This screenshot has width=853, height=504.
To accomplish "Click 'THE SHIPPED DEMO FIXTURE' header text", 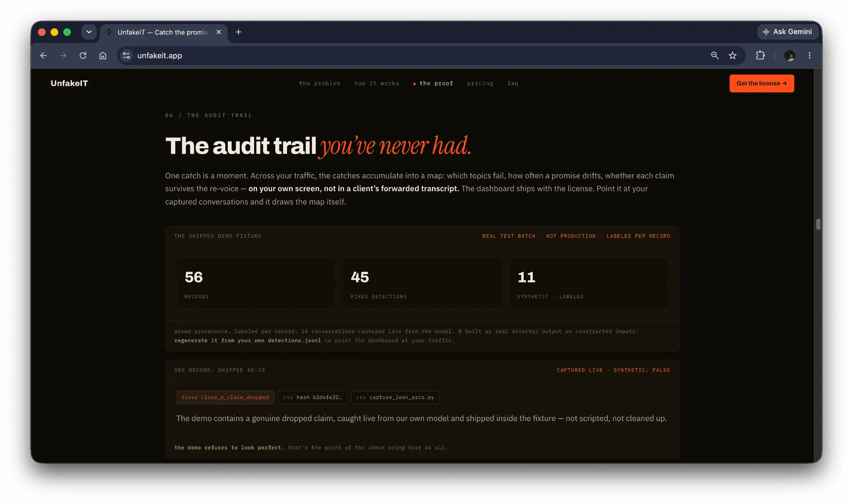I will point(218,236).
